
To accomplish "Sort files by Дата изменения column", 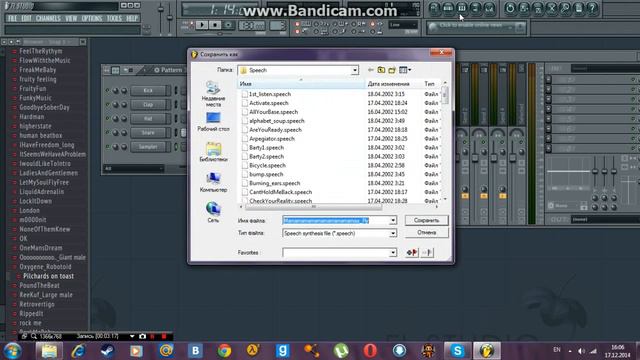I will point(392,84).
